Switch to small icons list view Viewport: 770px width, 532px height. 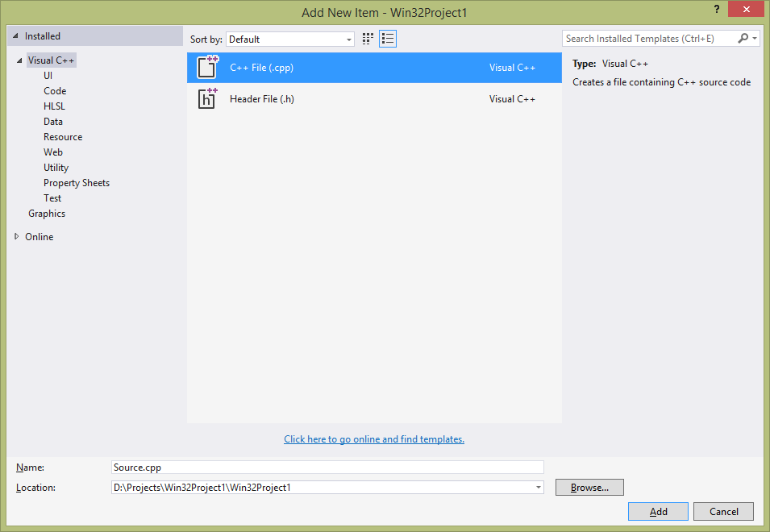pos(388,39)
